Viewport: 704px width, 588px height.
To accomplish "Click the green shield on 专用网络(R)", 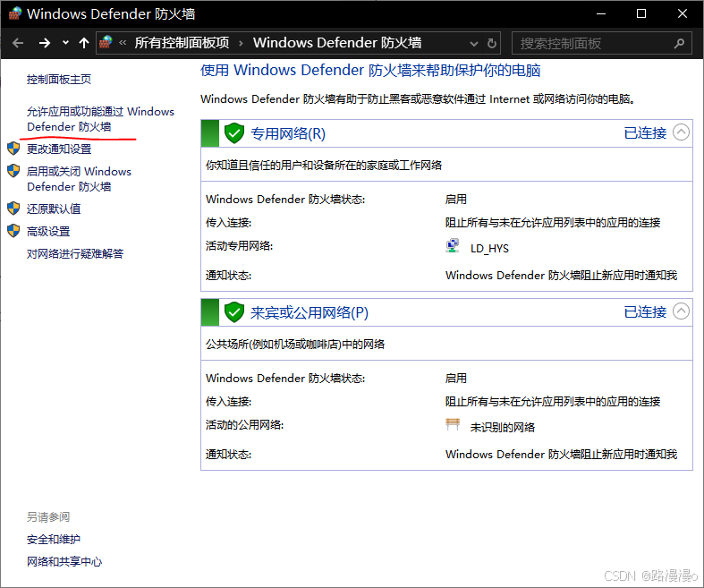I will [233, 133].
